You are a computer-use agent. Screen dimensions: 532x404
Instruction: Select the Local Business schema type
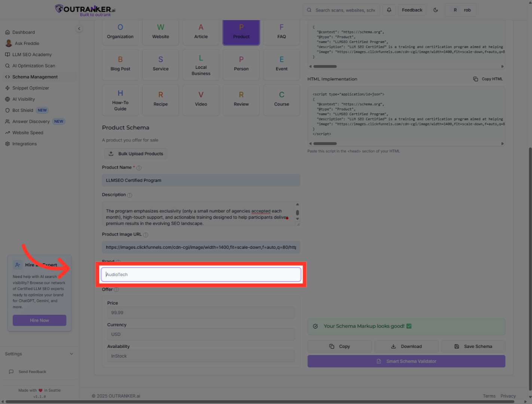(201, 65)
